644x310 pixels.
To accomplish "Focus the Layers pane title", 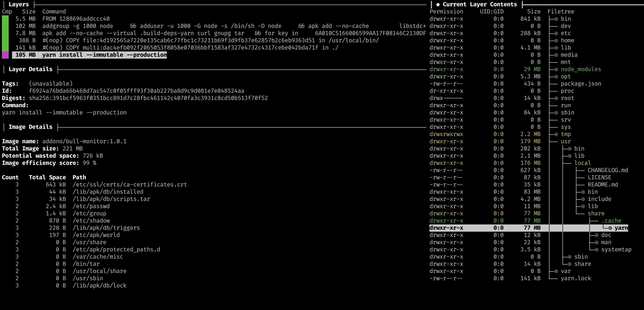I will pos(19,4).
